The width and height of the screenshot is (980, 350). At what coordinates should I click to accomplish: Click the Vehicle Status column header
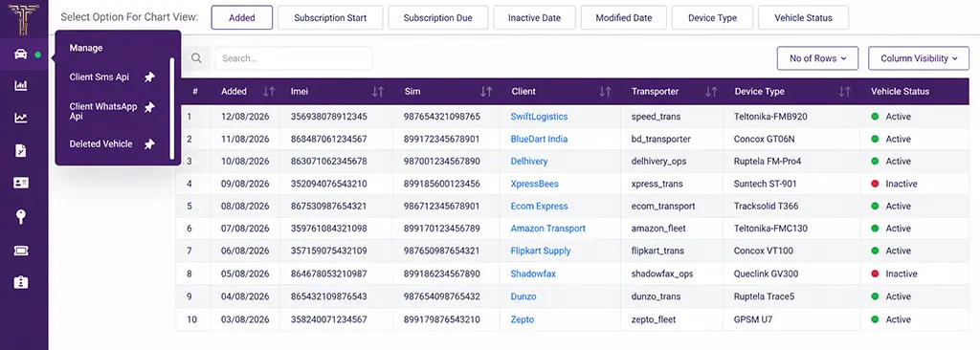[x=900, y=91]
